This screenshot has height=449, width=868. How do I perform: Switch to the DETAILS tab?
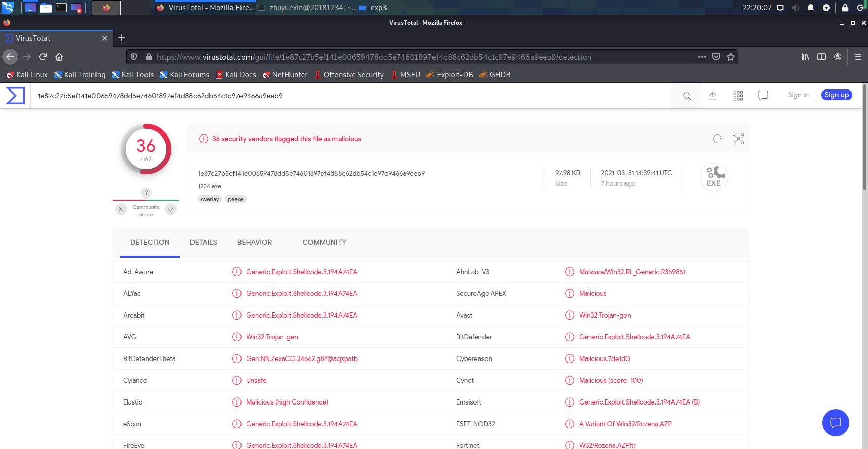(x=204, y=243)
